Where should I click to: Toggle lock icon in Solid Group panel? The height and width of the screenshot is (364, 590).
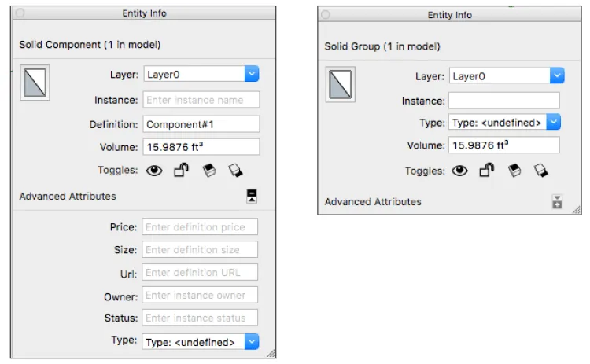click(x=486, y=171)
